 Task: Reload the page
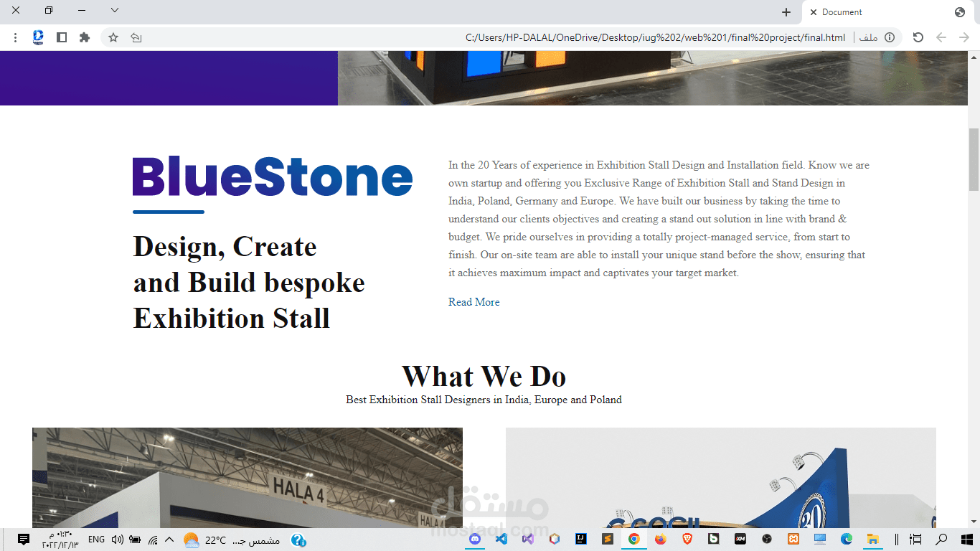pyautogui.click(x=918, y=37)
